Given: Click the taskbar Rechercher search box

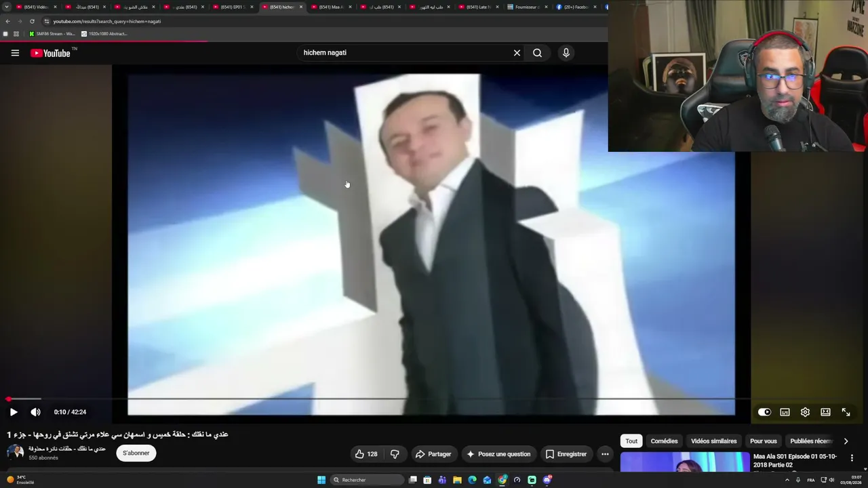Looking at the screenshot, I should 367,480.
